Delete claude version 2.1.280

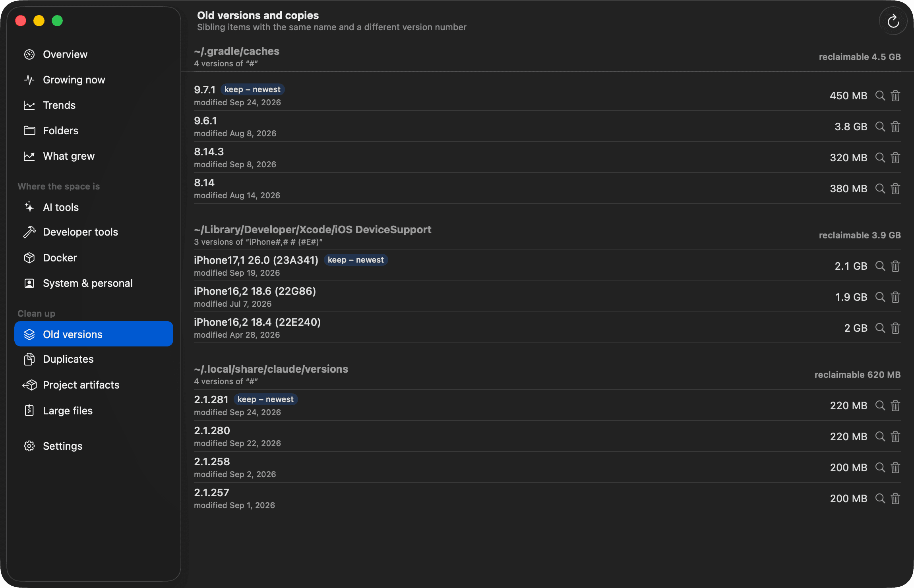(895, 437)
